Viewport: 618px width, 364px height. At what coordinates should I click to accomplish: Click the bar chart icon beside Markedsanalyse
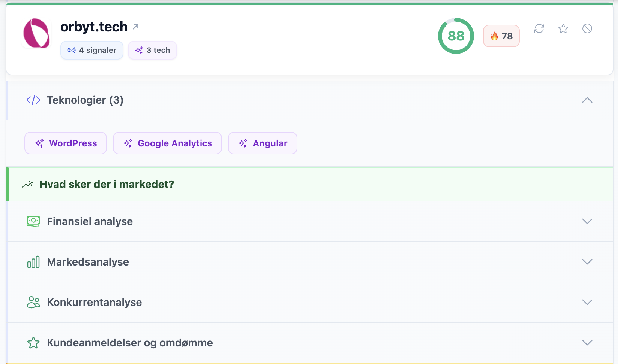[x=33, y=262]
